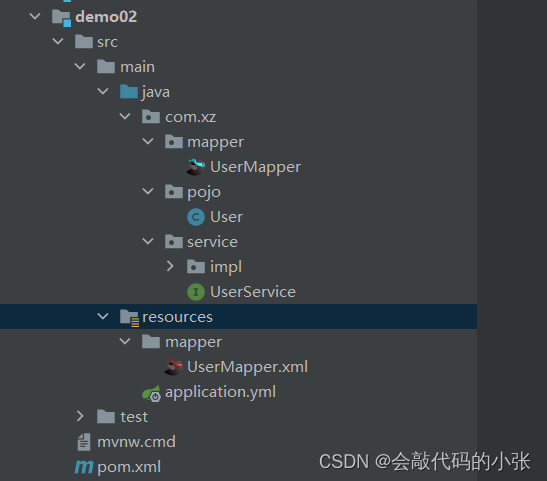547x481 pixels.
Task: Click the Maven icon for pom.xml
Action: [x=84, y=467]
